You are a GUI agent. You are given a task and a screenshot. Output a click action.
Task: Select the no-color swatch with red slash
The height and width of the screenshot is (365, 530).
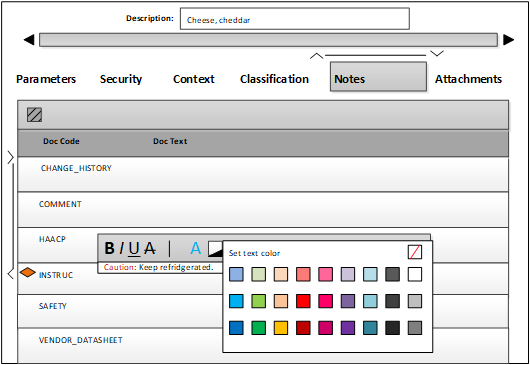tap(415, 252)
